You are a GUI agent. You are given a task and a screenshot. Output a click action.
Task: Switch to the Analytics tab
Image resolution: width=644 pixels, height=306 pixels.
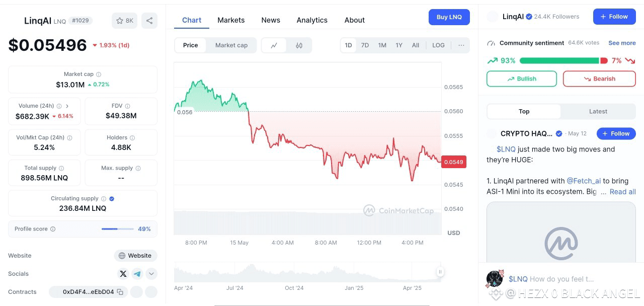point(312,20)
